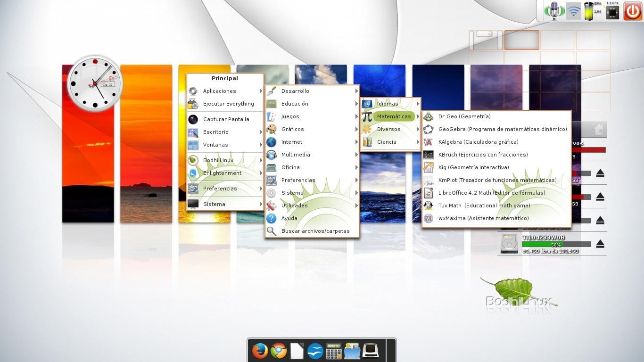
Task: Select Educación in the Aplicaciones submenu
Action: click(312, 104)
